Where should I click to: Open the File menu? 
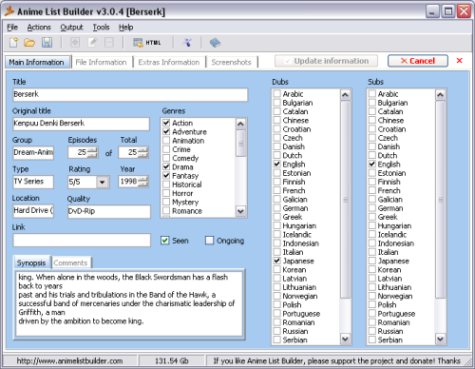(12, 27)
